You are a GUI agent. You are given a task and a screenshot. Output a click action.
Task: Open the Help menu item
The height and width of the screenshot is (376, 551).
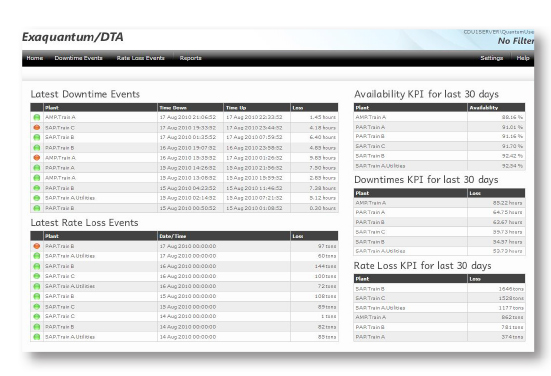[x=523, y=58]
